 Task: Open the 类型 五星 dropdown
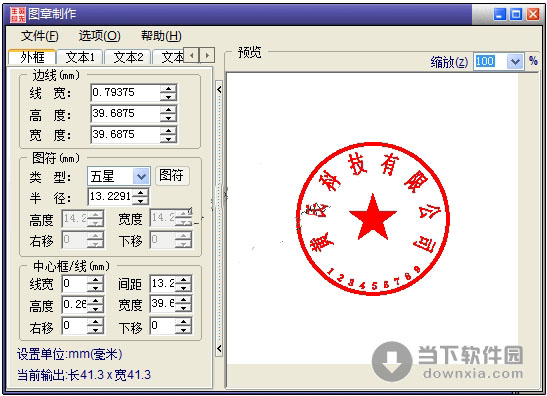coord(141,176)
